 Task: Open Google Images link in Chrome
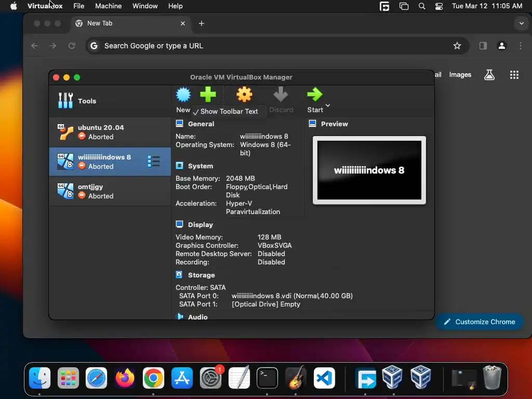click(460, 75)
